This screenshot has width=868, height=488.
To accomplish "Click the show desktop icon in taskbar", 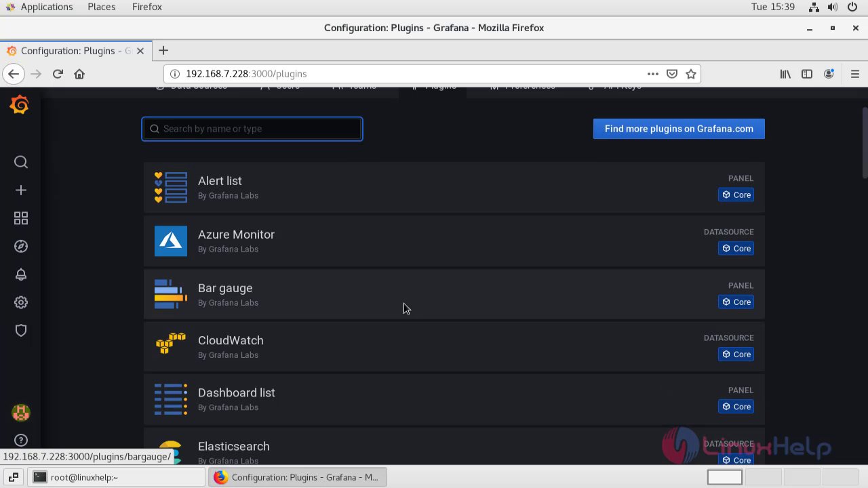I will click(x=14, y=477).
